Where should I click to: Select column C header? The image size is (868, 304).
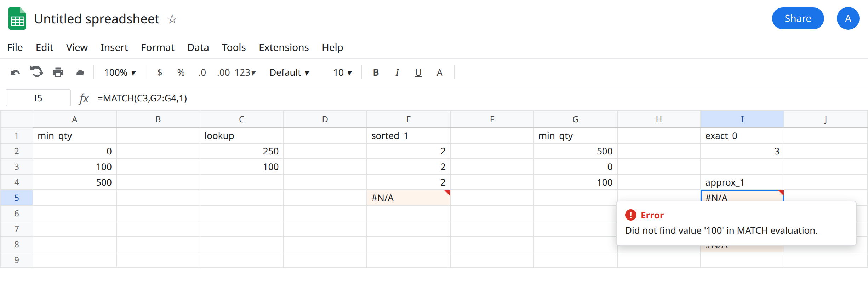pos(241,119)
